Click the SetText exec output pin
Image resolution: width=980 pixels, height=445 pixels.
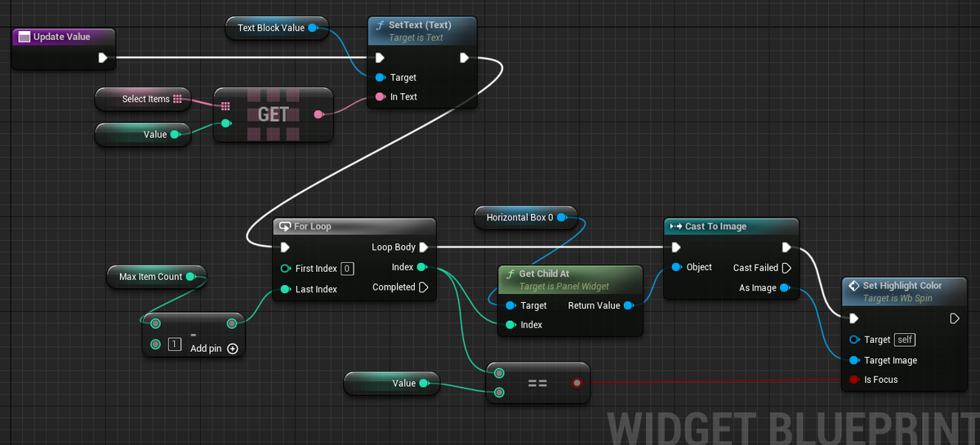[464, 58]
